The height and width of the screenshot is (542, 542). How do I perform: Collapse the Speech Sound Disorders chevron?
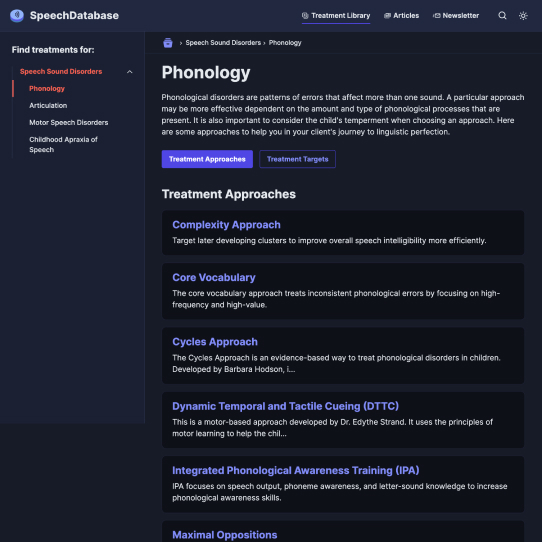[x=130, y=72]
